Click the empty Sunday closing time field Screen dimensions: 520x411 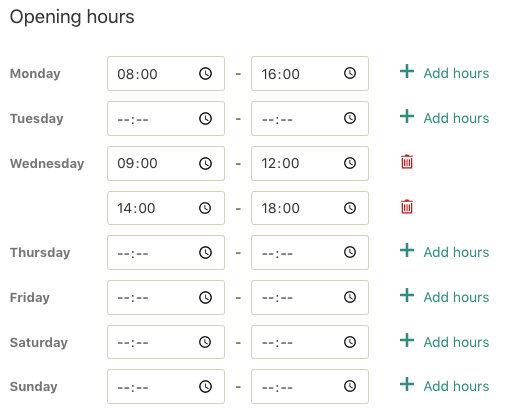310,386
